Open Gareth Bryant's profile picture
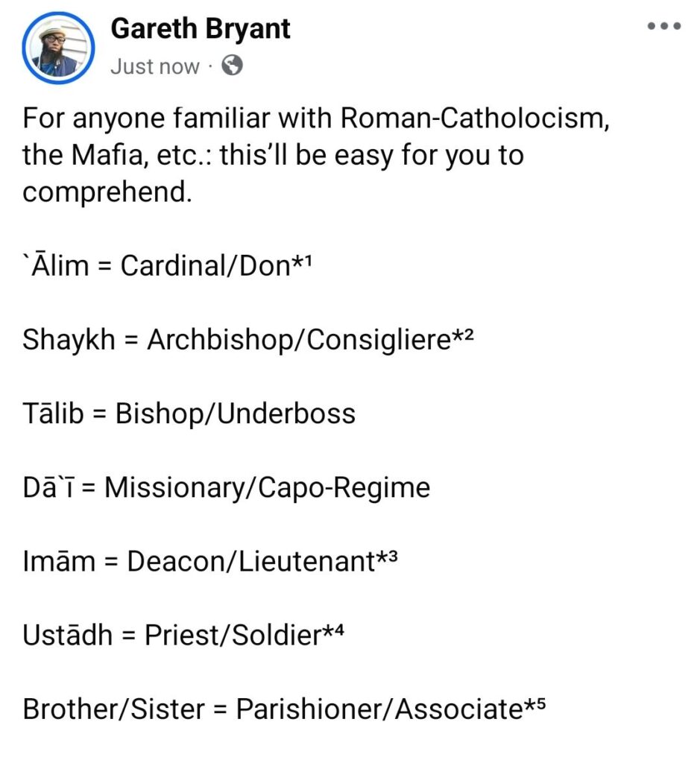The width and height of the screenshot is (700, 763). point(57,46)
